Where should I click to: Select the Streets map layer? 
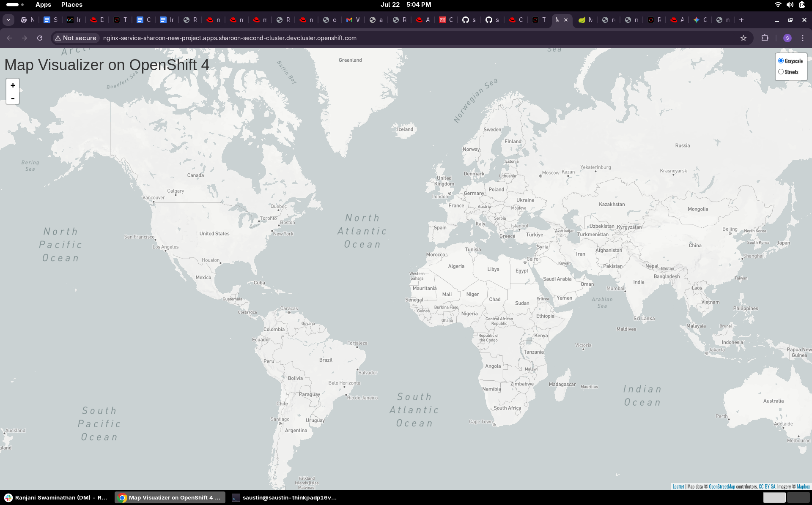point(781,72)
